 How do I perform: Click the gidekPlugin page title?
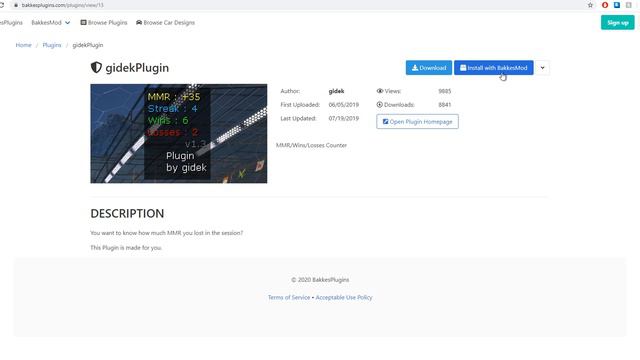(137, 68)
